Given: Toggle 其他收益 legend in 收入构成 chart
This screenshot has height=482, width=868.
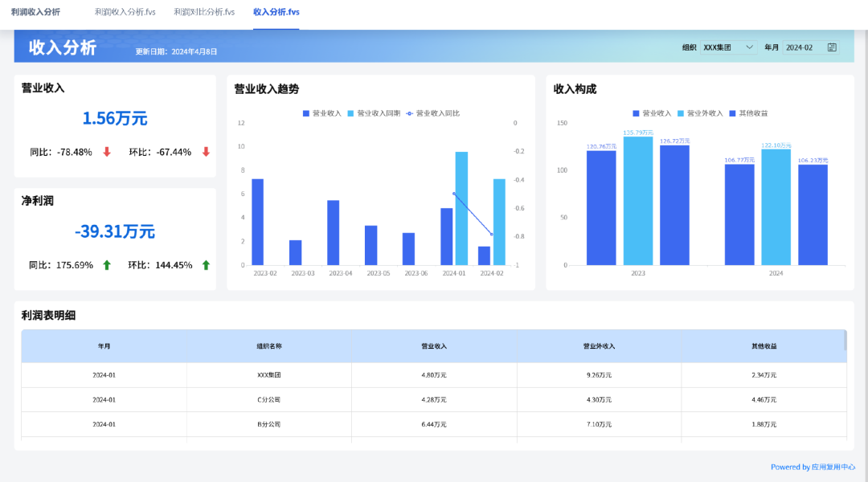Looking at the screenshot, I should [x=748, y=113].
